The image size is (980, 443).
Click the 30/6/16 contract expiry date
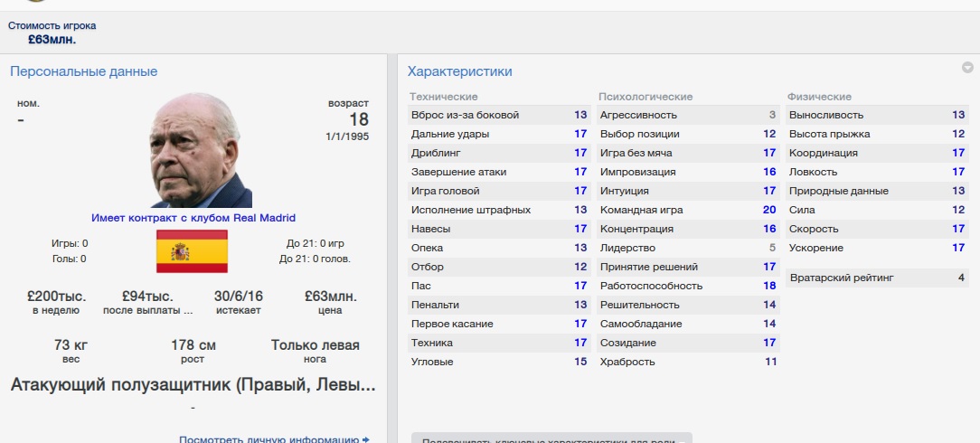(240, 297)
